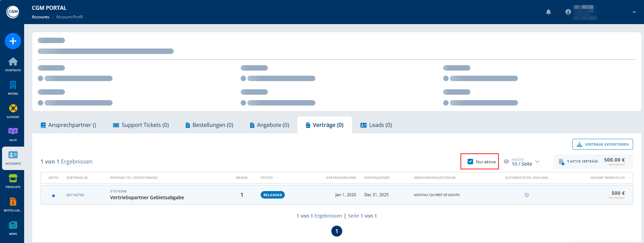Switch to Ansprechpartner tab
This screenshot has height=243, width=644.
(68, 125)
